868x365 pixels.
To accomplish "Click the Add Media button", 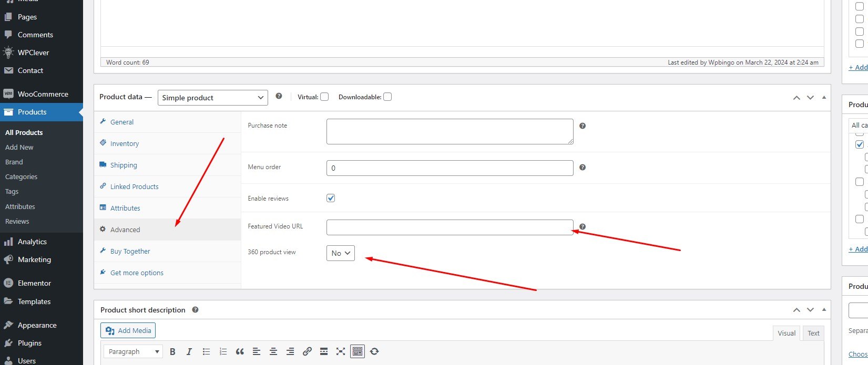I will click(x=128, y=330).
